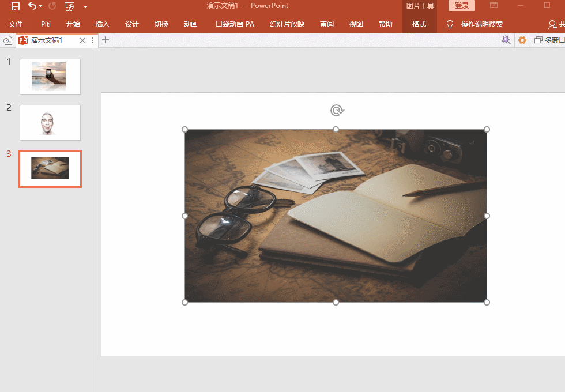Open the tab options three-dot menu
This screenshot has width=565, height=392.
coord(93,40)
